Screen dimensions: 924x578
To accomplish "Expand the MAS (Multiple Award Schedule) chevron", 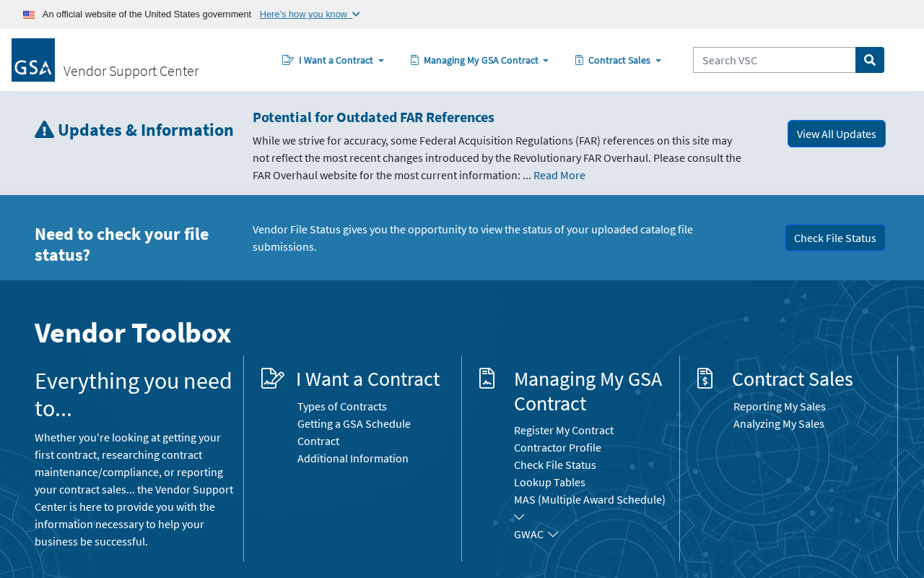I will coord(519,517).
